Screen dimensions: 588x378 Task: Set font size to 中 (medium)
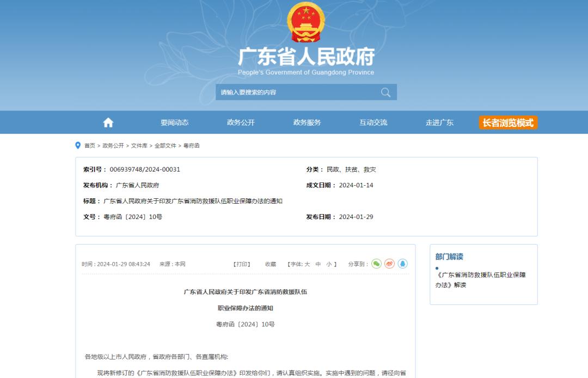pyautogui.click(x=318, y=264)
